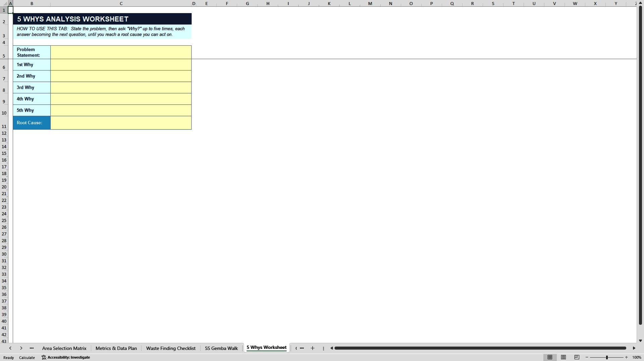Select row 5 header

[x=4, y=52]
